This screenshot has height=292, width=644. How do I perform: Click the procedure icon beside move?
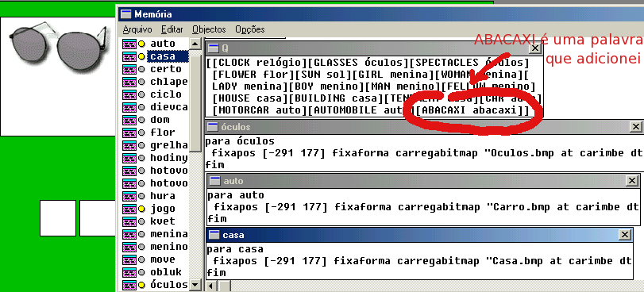pyautogui.click(x=129, y=259)
